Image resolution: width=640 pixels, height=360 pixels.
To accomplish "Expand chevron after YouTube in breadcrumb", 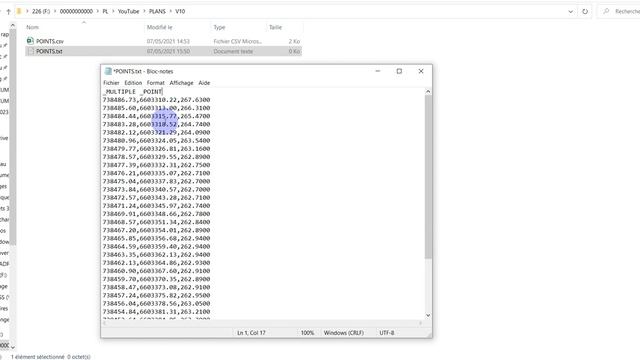I will 144,11.
